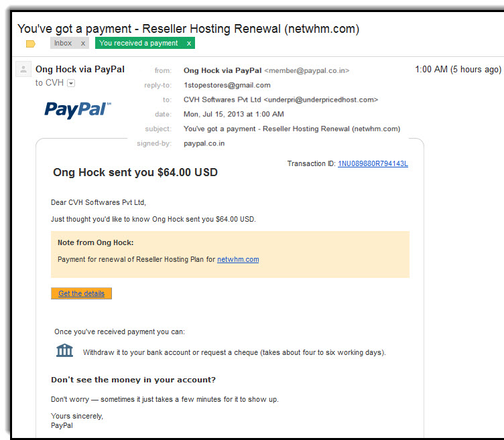Remove the 'You received a payment' label

tap(189, 44)
